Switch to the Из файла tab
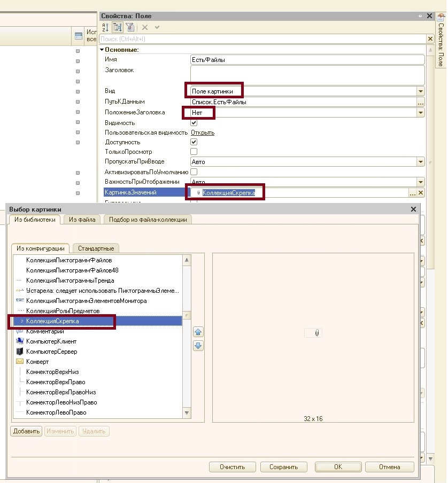This screenshot has width=448, height=483. point(82,220)
